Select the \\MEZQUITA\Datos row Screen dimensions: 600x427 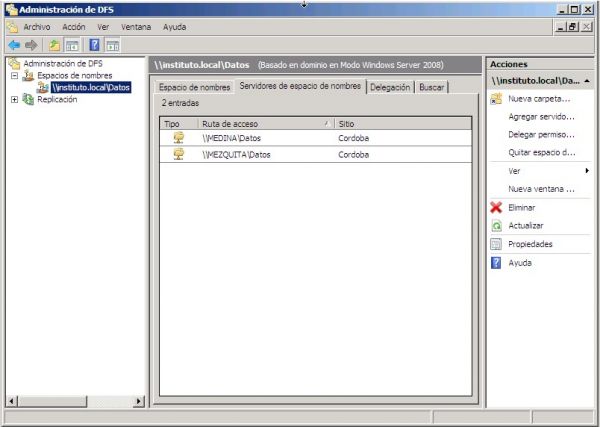click(x=316, y=155)
